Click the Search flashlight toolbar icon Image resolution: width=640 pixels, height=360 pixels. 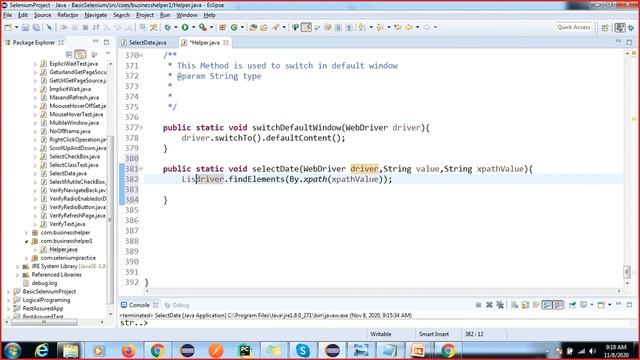(x=276, y=27)
